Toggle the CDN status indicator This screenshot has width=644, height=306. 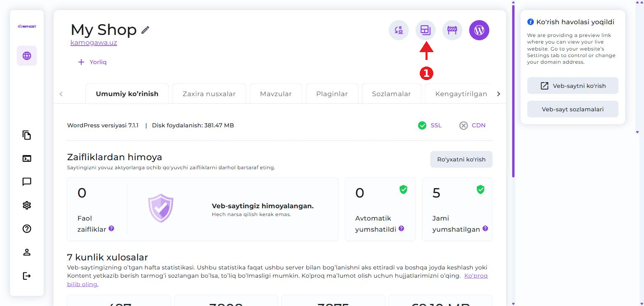(x=472, y=125)
